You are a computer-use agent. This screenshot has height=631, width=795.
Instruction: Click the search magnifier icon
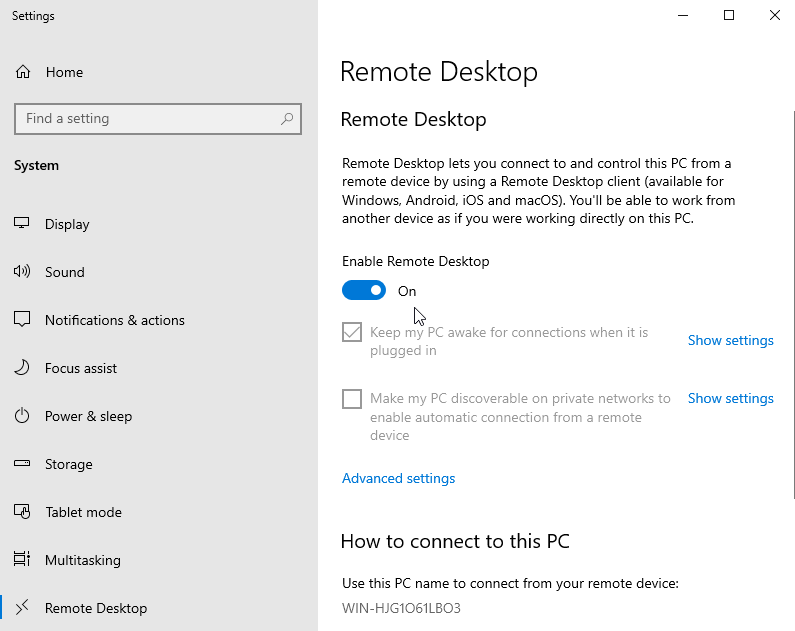point(287,119)
